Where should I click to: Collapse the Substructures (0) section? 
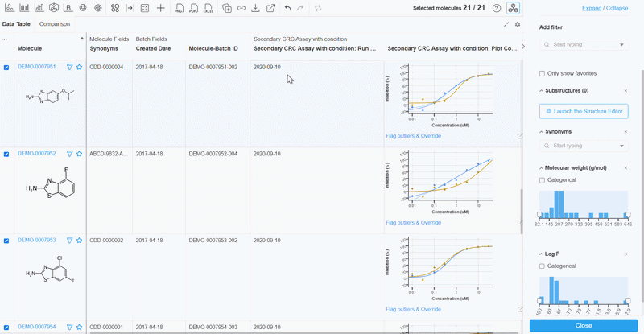[x=541, y=91]
